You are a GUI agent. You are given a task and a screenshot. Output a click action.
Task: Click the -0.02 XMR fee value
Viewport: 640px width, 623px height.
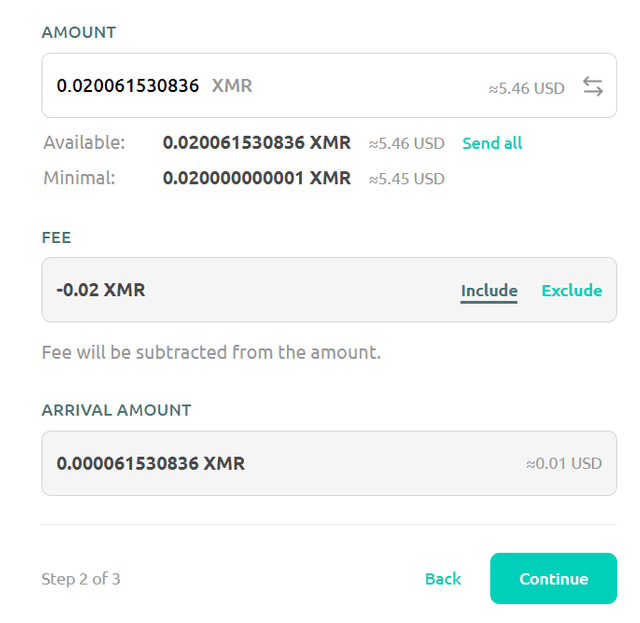(101, 291)
